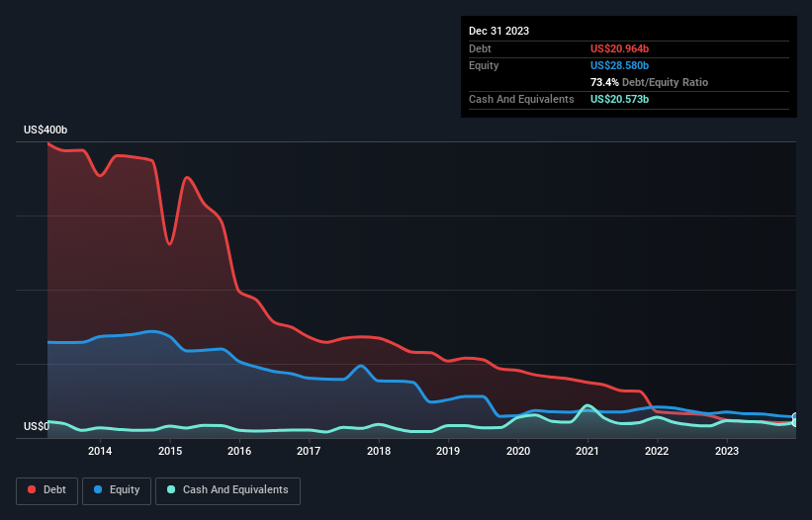Image resolution: width=812 pixels, height=520 pixels.
Task: Click the 73.4% Debt/Equity Ratio text
Action: click(649, 82)
